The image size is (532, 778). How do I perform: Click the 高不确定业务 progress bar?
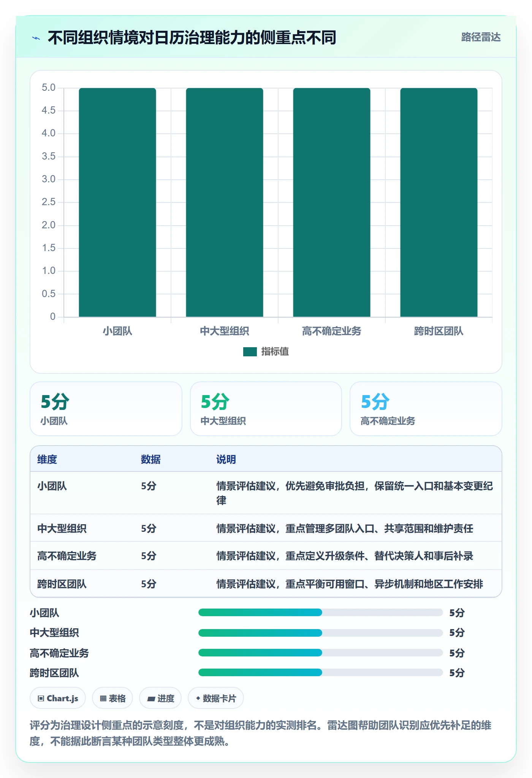pyautogui.click(x=320, y=653)
